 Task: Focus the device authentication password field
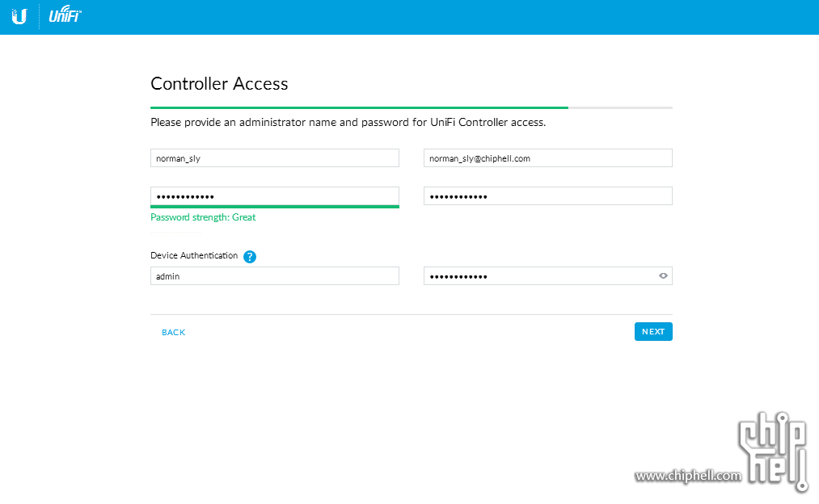click(x=548, y=276)
